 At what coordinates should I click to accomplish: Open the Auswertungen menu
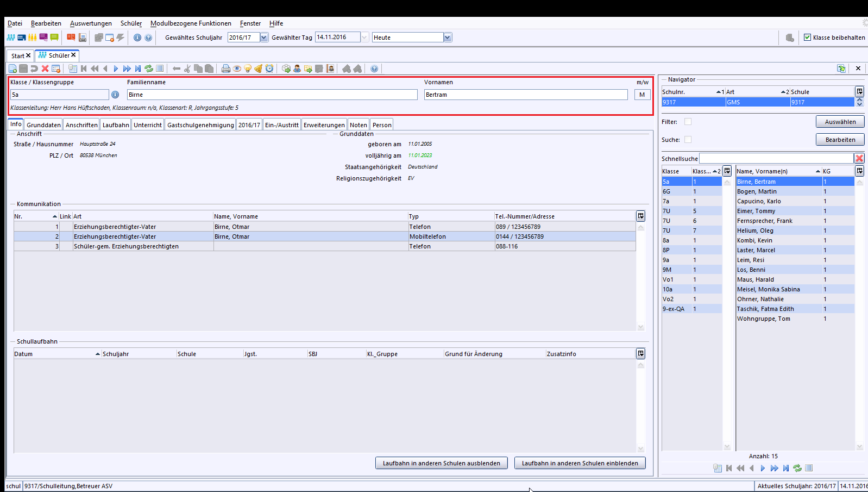[91, 23]
